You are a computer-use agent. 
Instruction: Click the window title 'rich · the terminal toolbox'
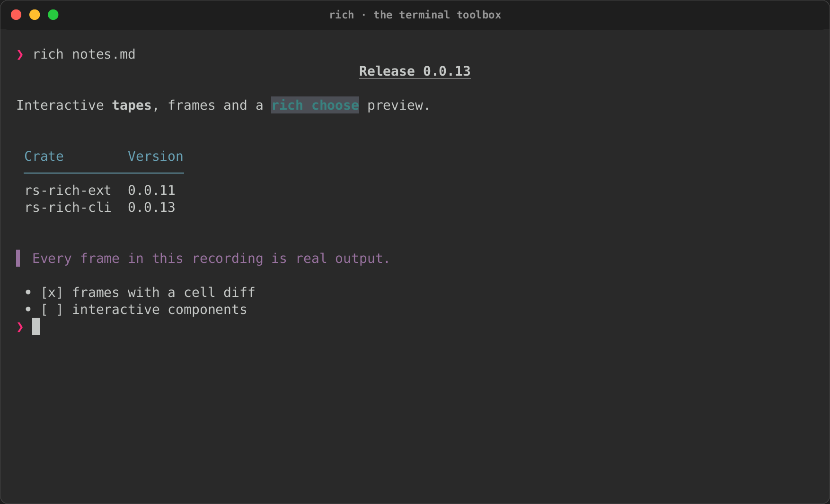(x=415, y=15)
